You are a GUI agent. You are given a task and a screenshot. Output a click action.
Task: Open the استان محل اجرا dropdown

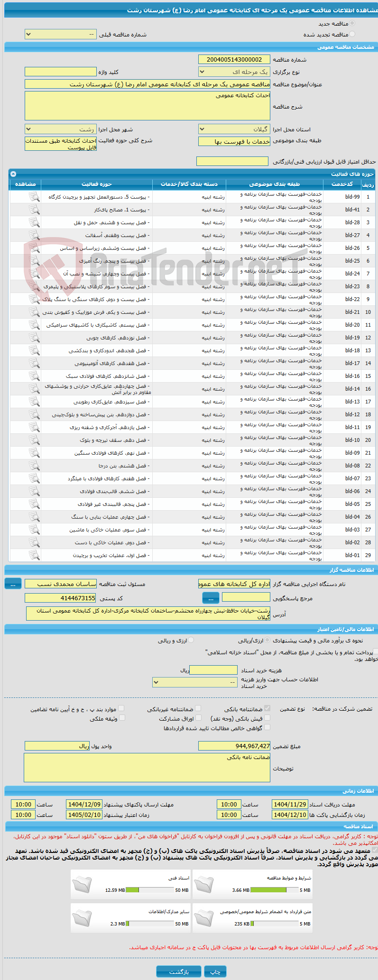pos(234,129)
